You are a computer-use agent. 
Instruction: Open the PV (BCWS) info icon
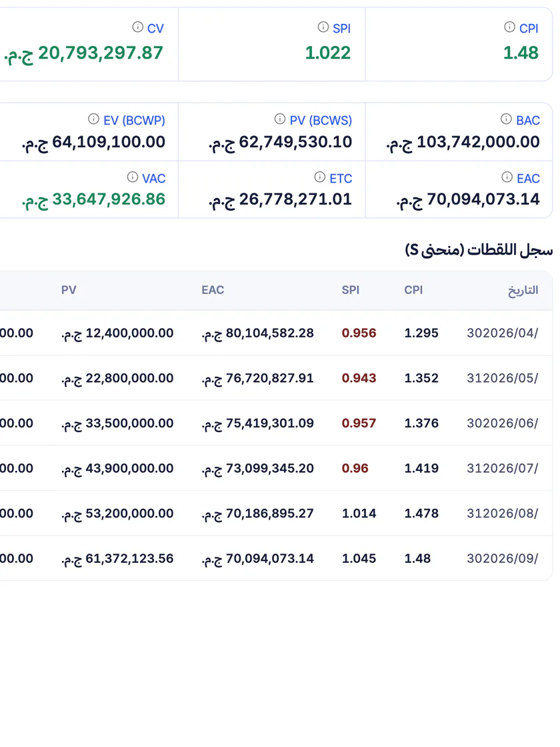click(279, 119)
